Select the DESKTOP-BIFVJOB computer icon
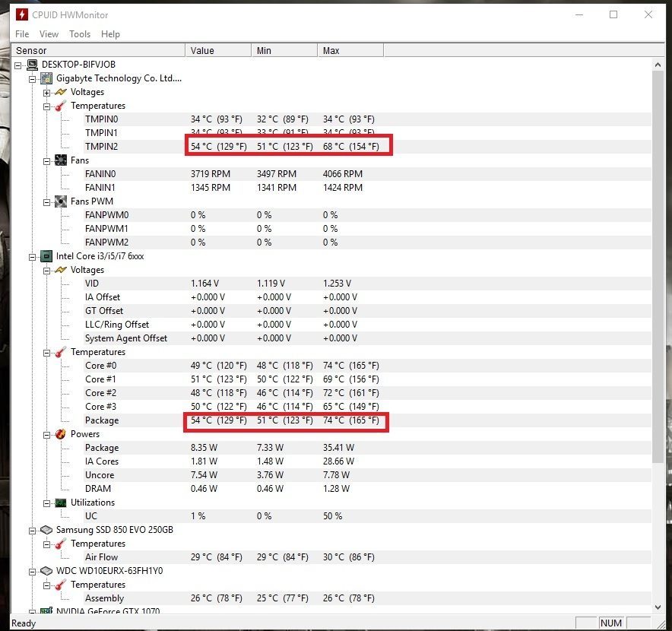Image resolution: width=672 pixels, height=631 pixels. (x=32, y=65)
